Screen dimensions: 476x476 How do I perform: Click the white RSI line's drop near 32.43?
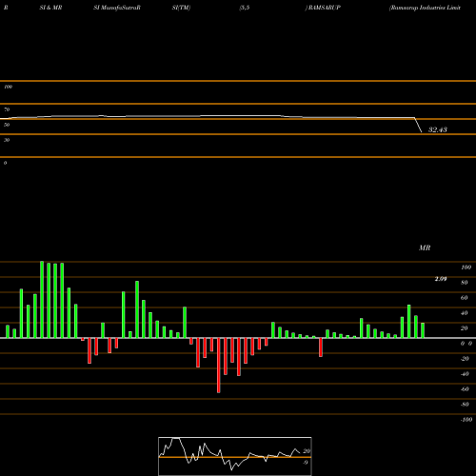418,125
